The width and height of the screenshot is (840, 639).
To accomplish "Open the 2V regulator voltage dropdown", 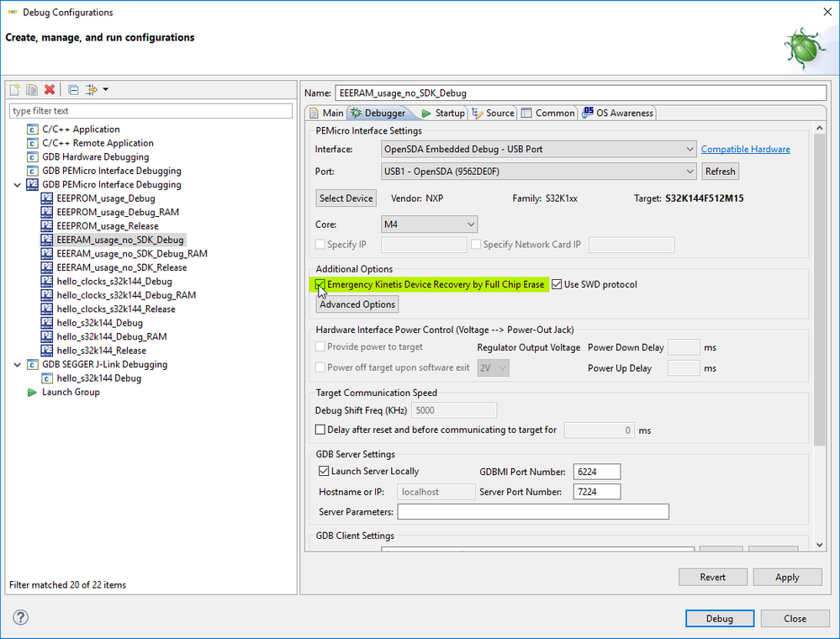I will click(493, 368).
